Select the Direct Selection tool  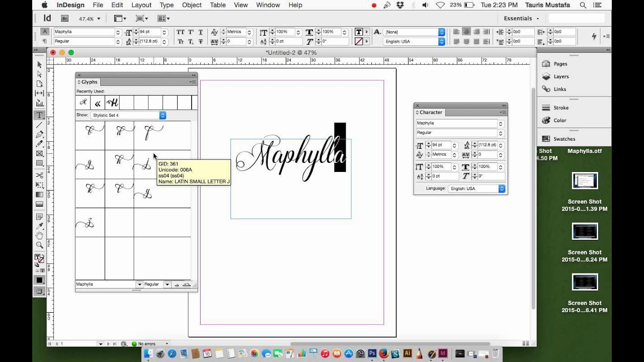[40, 74]
